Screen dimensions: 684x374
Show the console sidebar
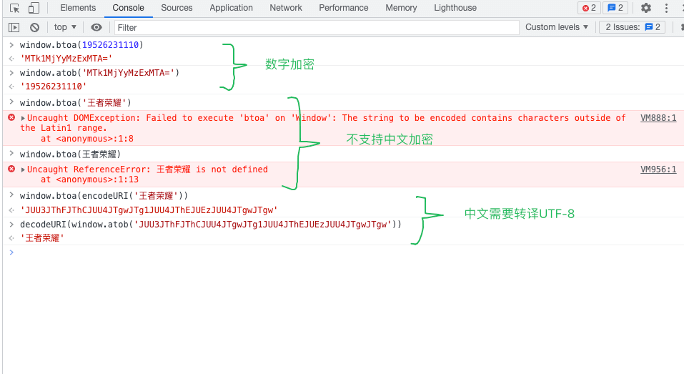point(14,27)
